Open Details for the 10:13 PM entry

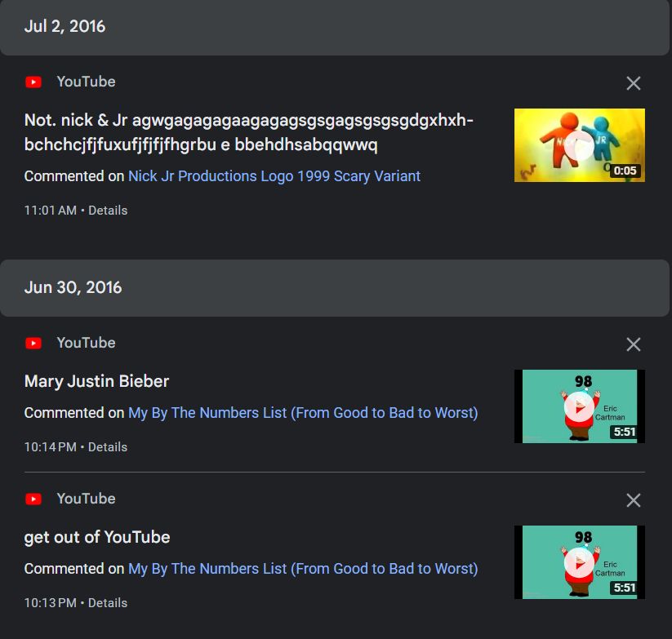click(108, 603)
